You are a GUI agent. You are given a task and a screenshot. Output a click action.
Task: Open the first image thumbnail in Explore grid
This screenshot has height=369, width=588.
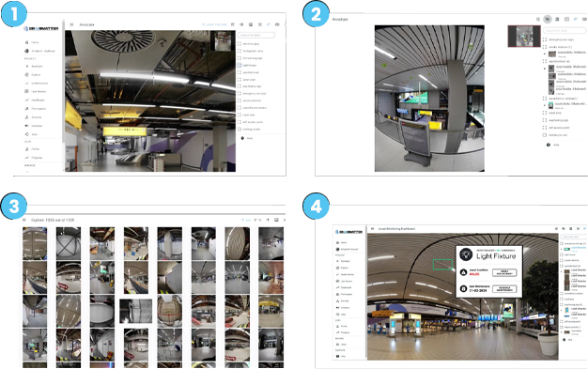pos(35,243)
